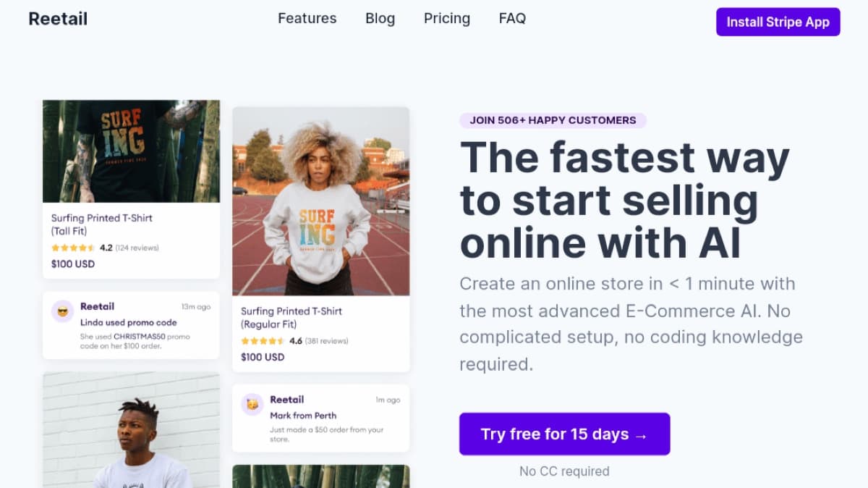868x488 pixels.
Task: Go to the Blog page
Action: [x=380, y=19]
